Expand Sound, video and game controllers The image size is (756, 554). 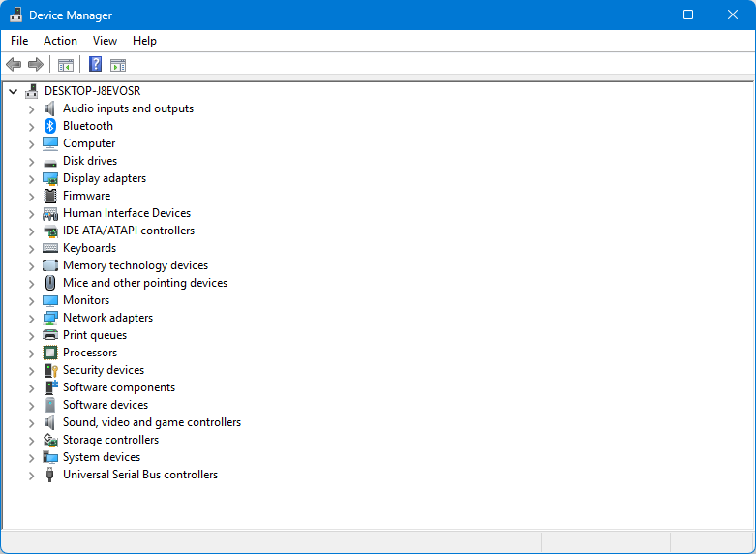[x=31, y=422]
